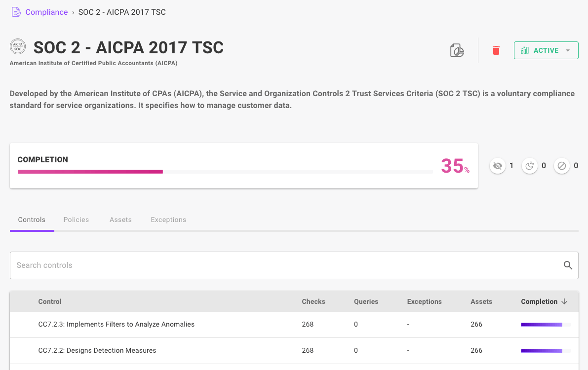Viewport: 588px width, 370px height.
Task: Switch to the Controls tab
Action: click(x=32, y=220)
